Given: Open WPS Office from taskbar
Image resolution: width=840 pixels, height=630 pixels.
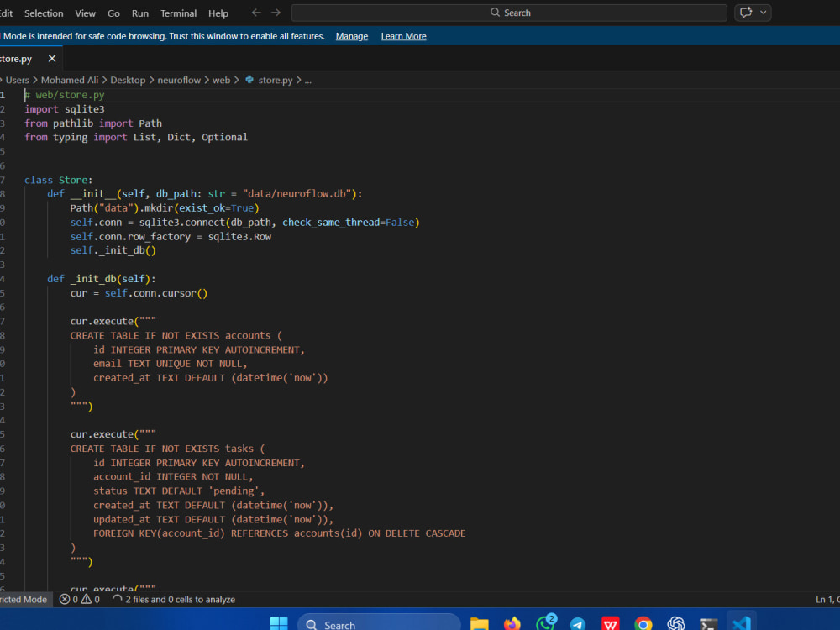Looking at the screenshot, I should point(610,624).
